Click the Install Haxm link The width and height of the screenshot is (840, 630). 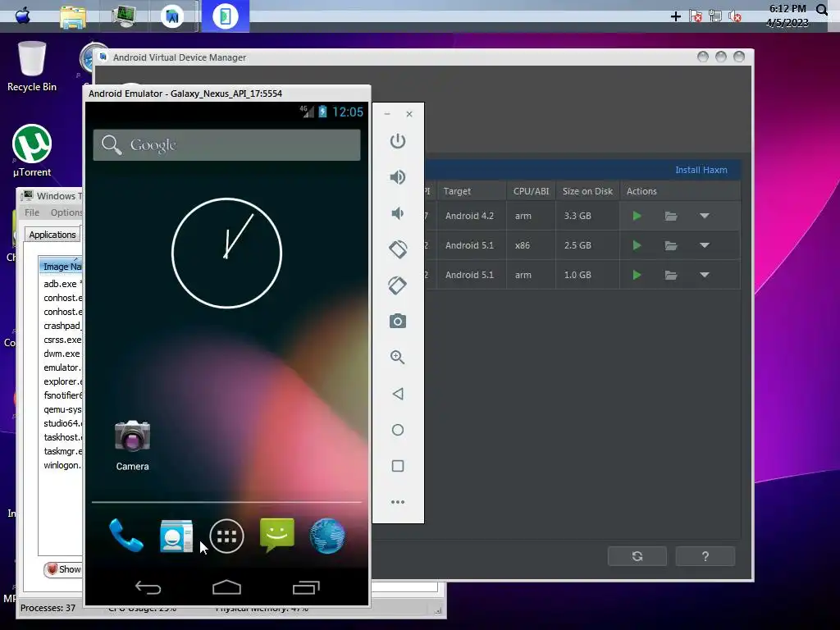click(701, 170)
